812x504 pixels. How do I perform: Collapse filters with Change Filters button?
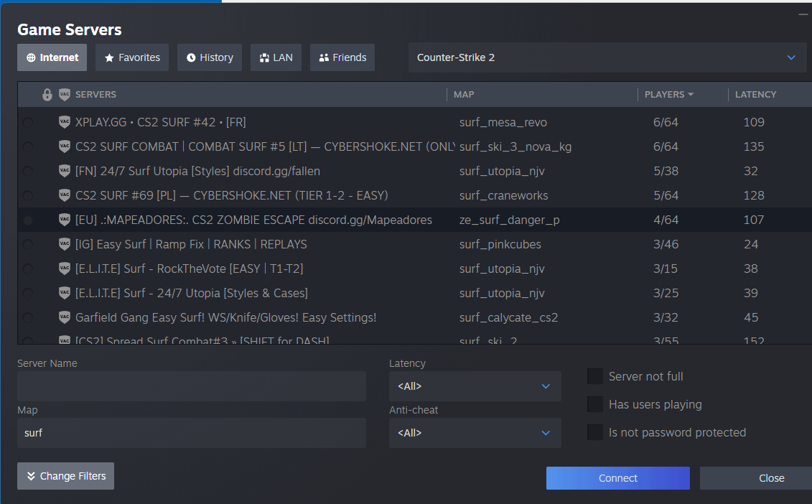66,476
